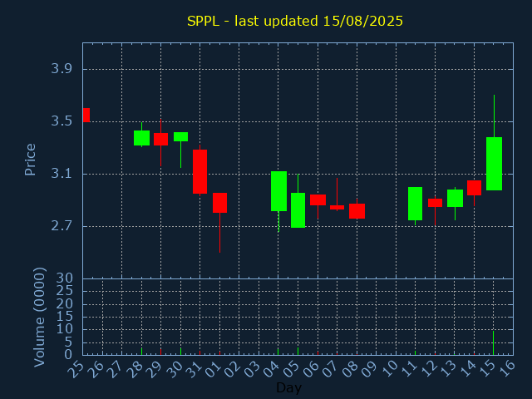Select the tall red candlestick body for day 31

click(x=199, y=172)
